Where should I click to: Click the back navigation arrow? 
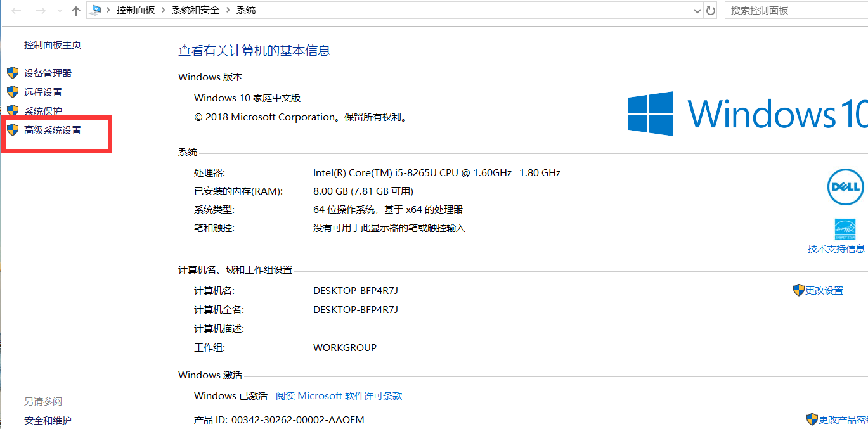tap(17, 11)
